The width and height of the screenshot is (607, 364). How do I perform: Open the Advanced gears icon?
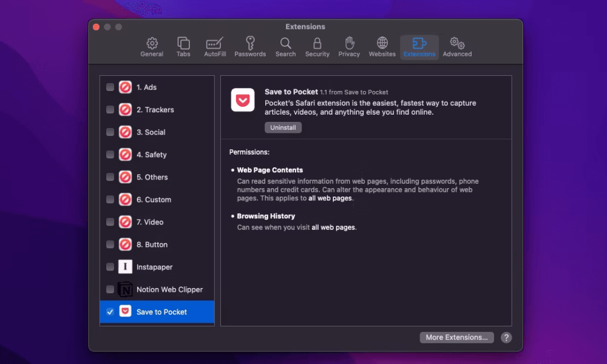(457, 43)
